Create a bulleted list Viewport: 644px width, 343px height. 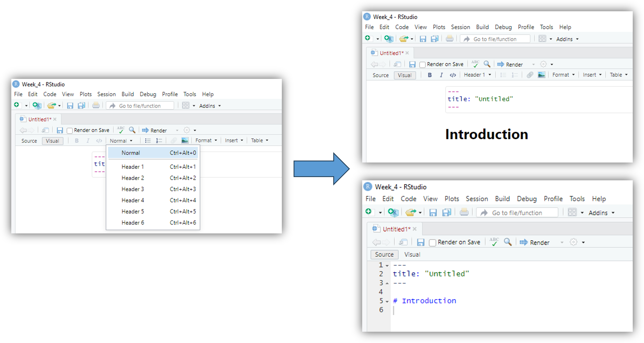click(503, 74)
